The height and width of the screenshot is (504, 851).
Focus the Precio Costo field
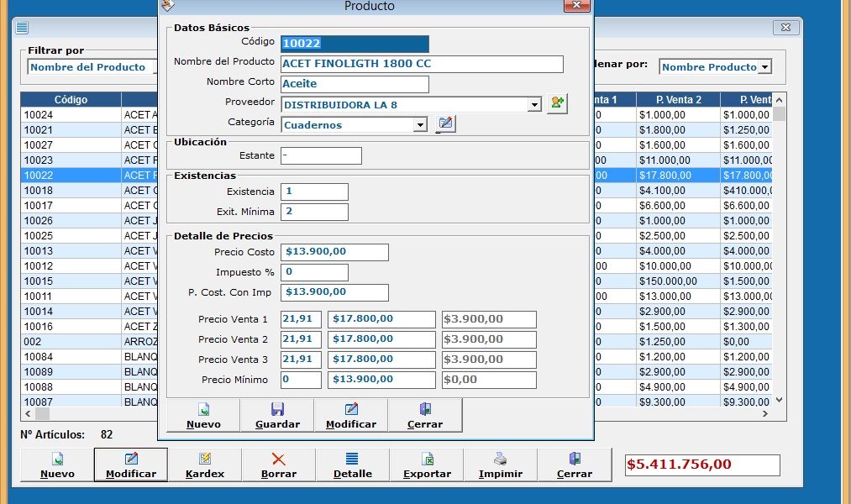point(335,252)
